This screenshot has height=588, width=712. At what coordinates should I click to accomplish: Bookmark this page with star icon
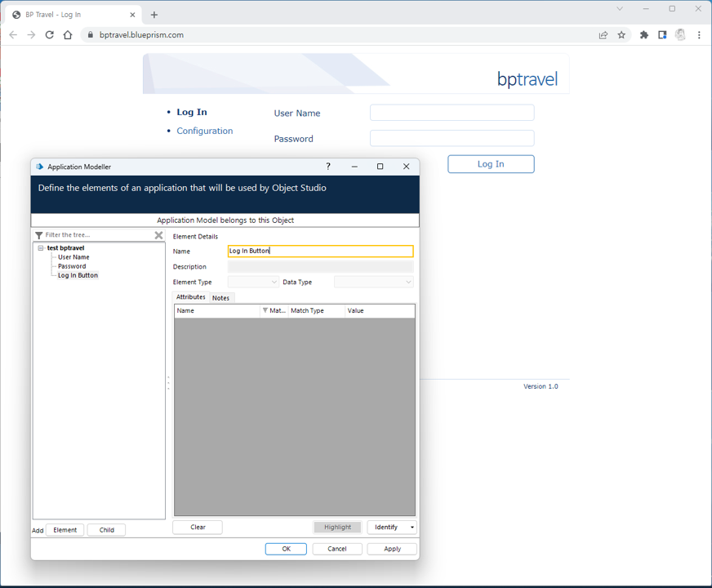pos(621,35)
